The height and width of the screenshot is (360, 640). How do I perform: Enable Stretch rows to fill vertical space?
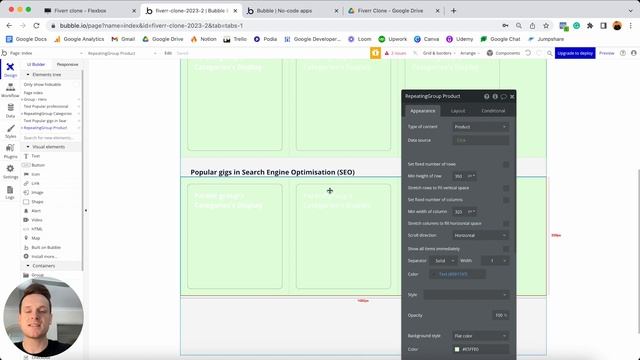pyautogui.click(x=506, y=188)
